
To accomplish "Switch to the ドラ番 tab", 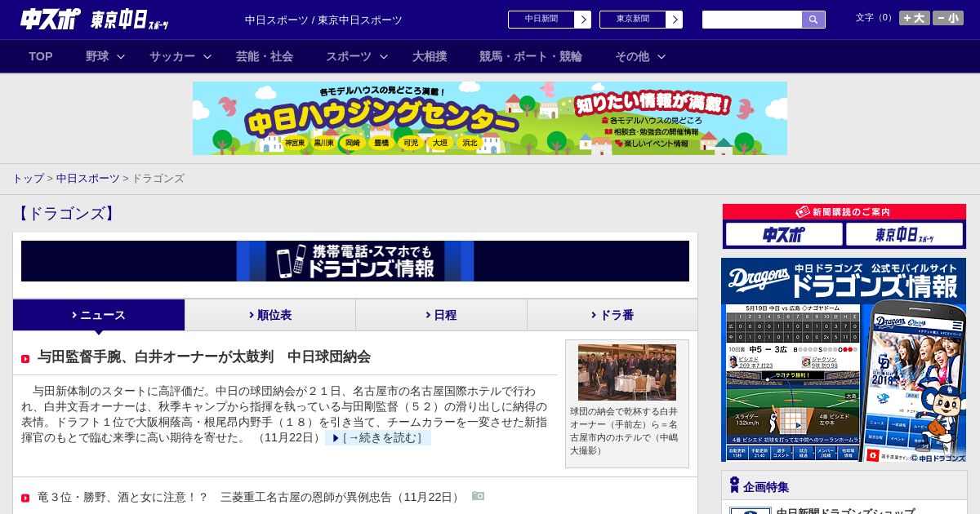I will pos(612,315).
